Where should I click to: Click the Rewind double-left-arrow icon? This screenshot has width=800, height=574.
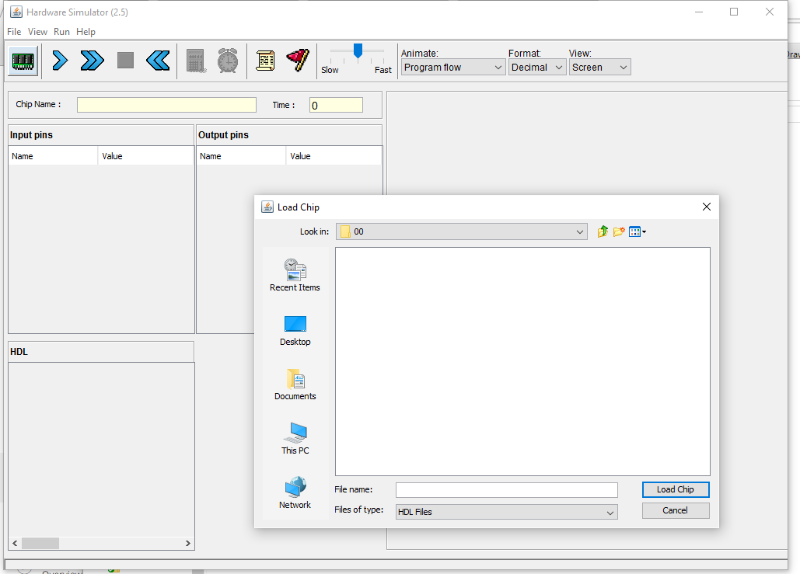click(x=157, y=61)
